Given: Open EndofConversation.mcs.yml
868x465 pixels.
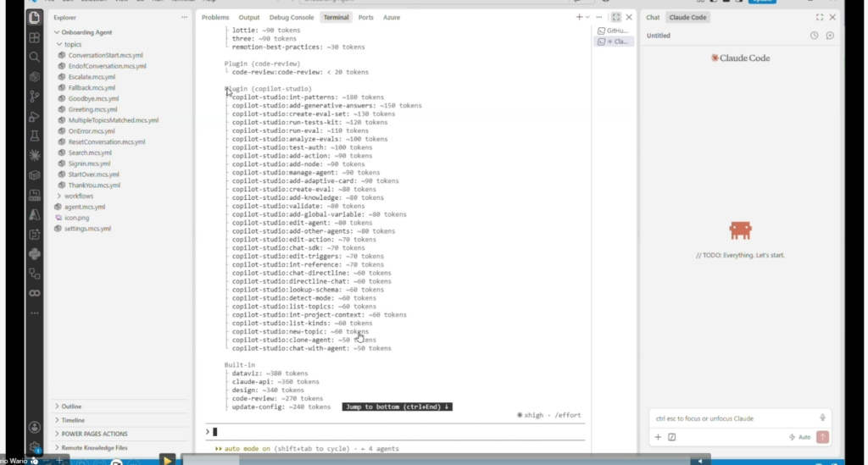Looking at the screenshot, I should [107, 66].
